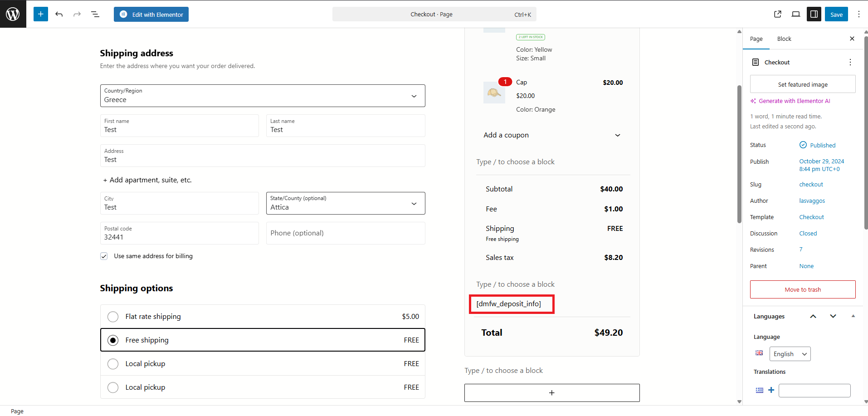
Task: Click the Move to trash button
Action: (x=802, y=289)
